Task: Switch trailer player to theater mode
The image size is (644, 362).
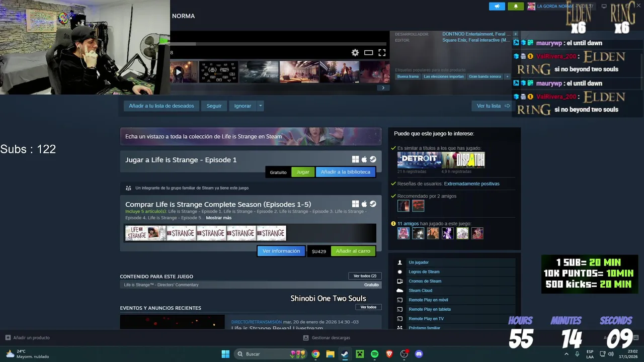Action: click(x=368, y=53)
